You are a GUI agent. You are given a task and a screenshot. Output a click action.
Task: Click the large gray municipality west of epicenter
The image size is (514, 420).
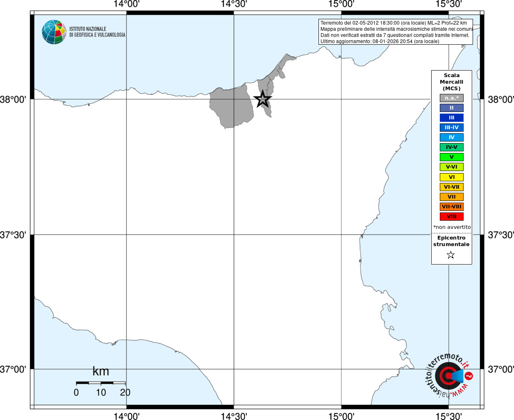point(232,107)
